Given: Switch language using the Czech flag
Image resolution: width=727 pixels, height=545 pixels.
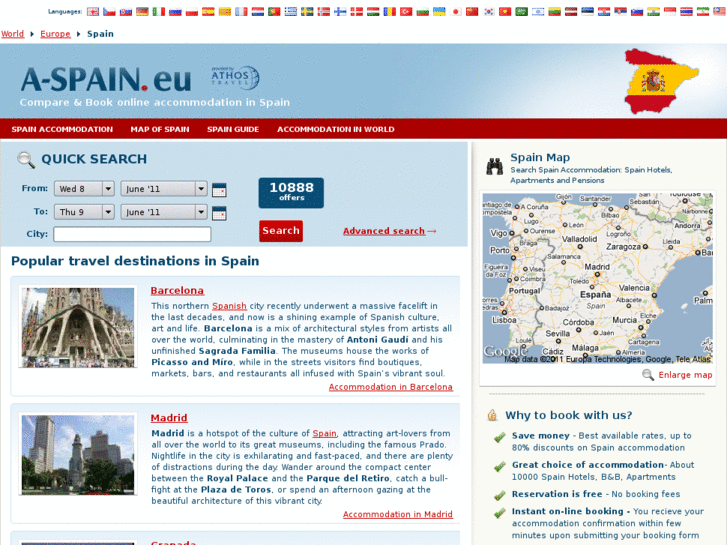Looking at the screenshot, I should coord(109,12).
